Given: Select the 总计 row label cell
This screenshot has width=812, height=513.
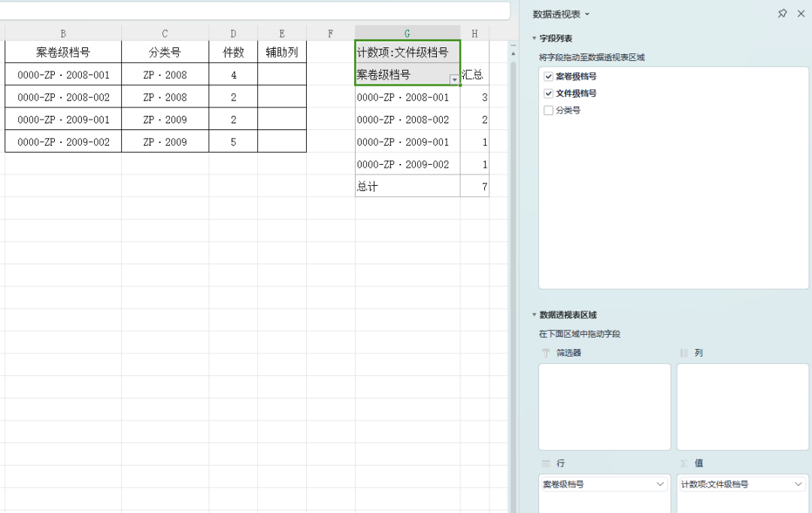Looking at the screenshot, I should pos(407,187).
